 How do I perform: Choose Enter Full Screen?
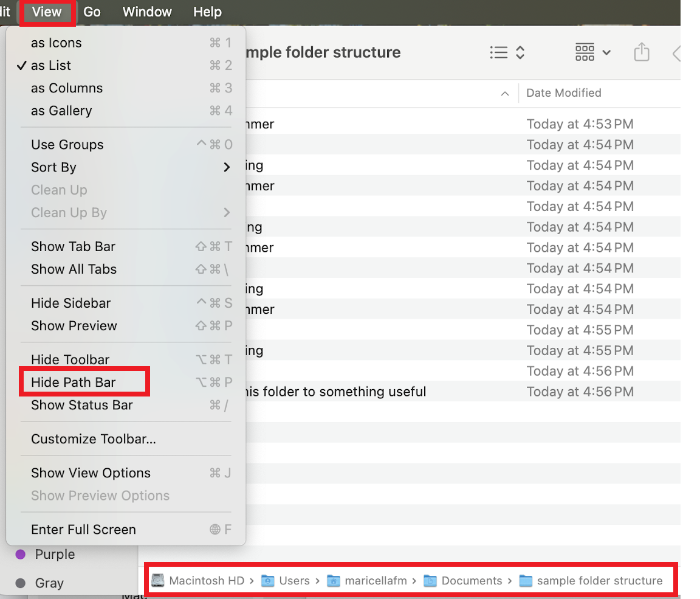tap(126, 529)
